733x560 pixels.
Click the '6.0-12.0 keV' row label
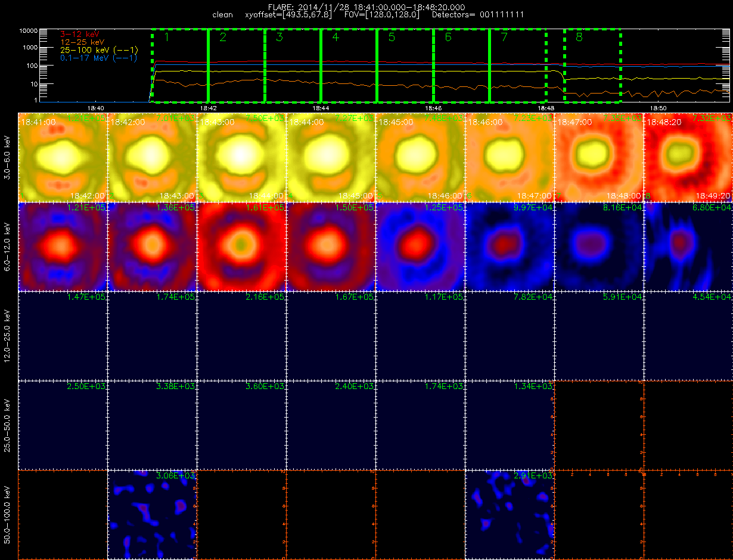(x=7, y=247)
